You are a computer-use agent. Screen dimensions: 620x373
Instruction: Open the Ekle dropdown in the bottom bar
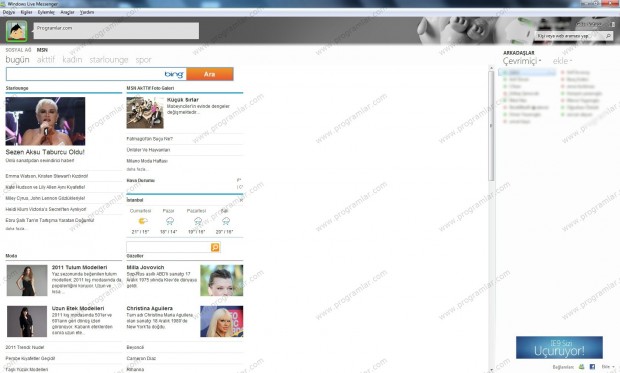coord(608,367)
